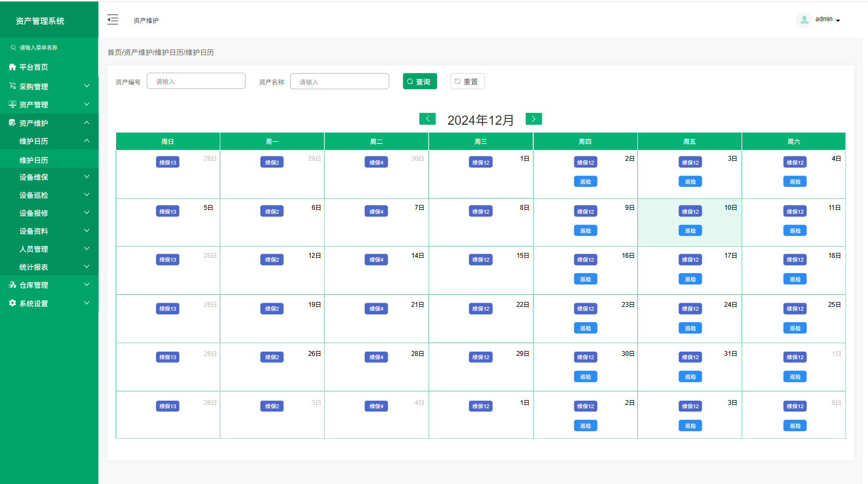Open the 资产管理 menu item
Screen dimensions: 868x484
[x=34, y=105]
